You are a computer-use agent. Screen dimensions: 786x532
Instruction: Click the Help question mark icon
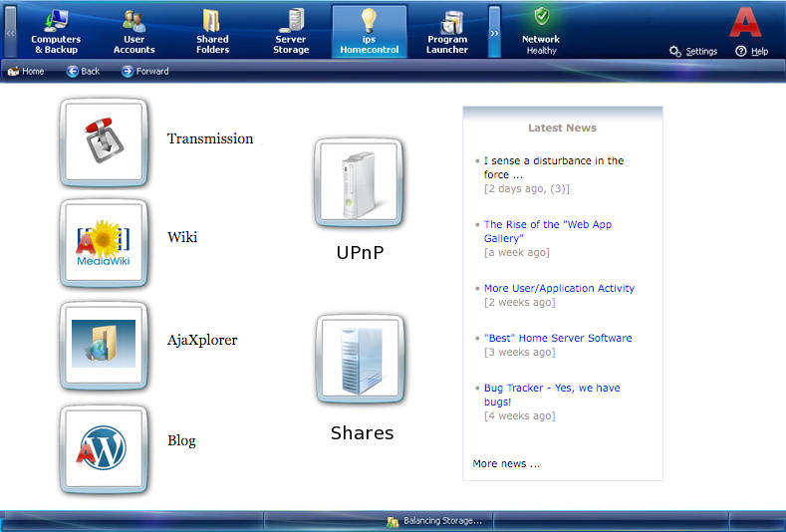741,51
